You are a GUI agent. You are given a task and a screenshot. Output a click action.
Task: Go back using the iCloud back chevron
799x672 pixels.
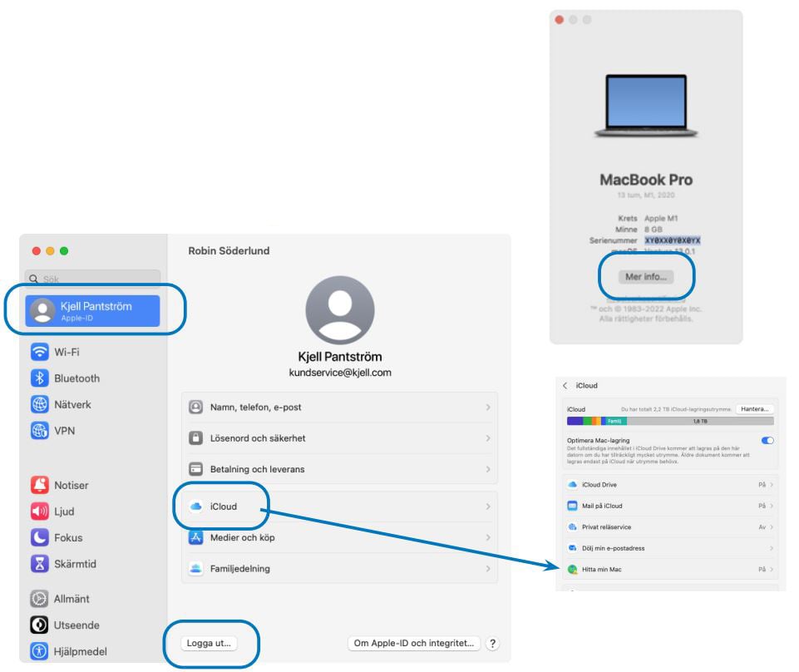[565, 386]
